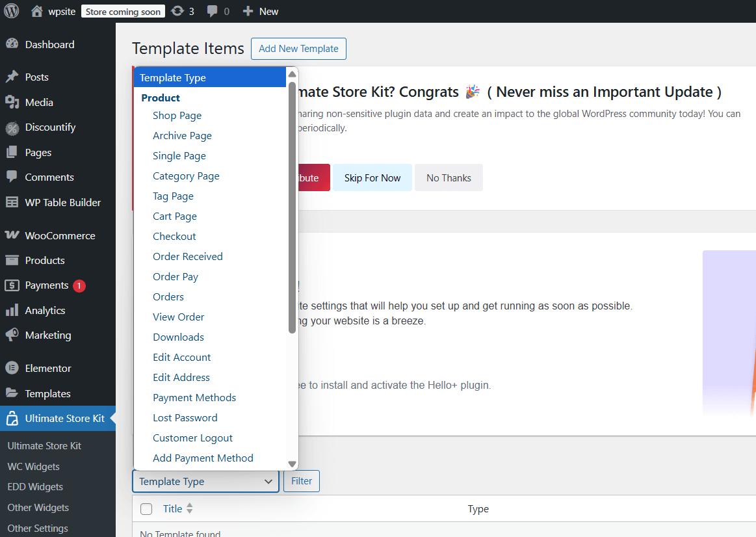Click the Templates folder icon
The height and width of the screenshot is (537, 756).
pyautogui.click(x=12, y=393)
